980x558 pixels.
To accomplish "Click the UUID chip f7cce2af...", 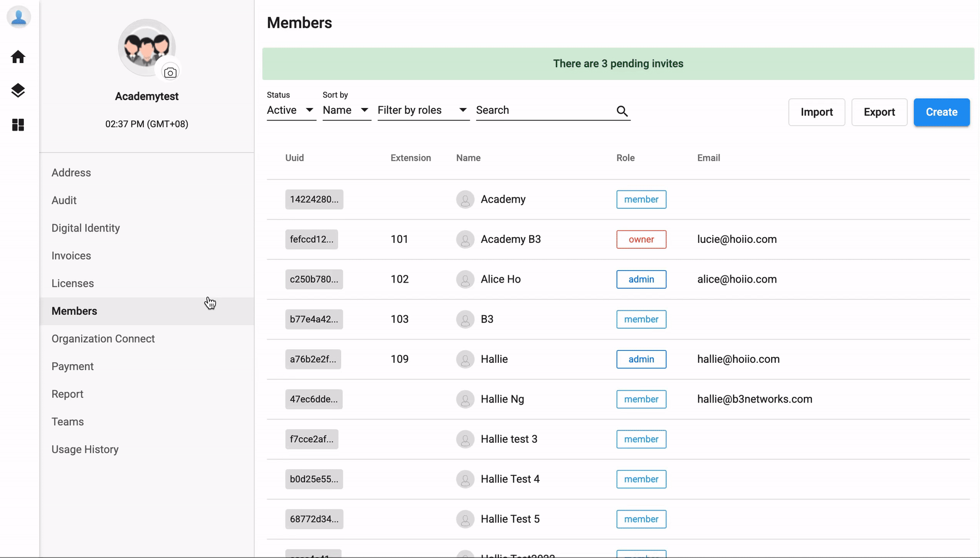I will point(312,439).
